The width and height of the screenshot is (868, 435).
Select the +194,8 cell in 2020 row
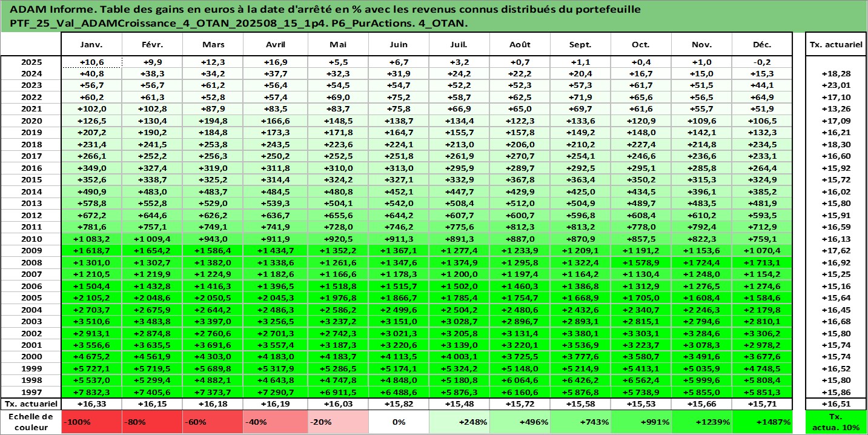click(x=213, y=121)
